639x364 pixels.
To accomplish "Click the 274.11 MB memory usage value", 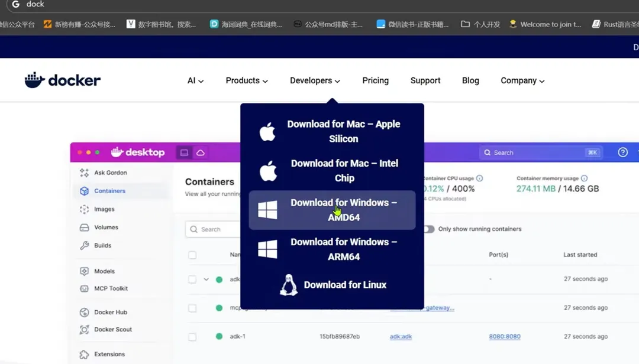I will 535,188.
